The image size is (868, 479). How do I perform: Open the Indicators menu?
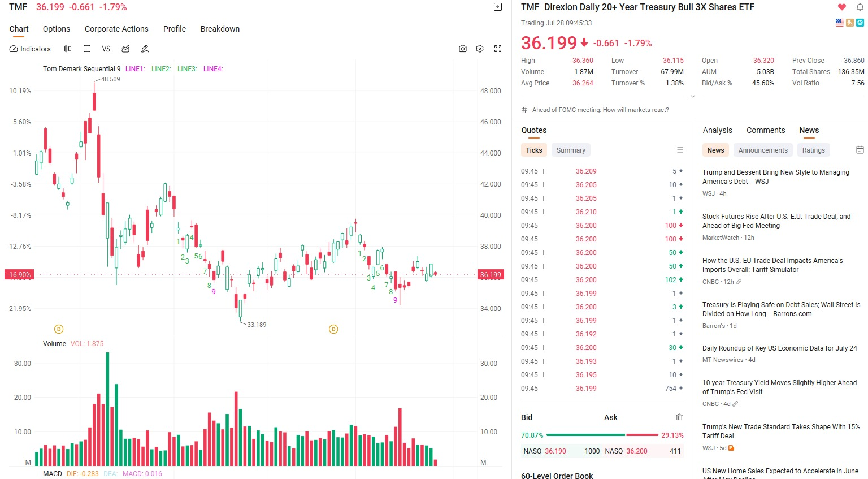click(30, 49)
